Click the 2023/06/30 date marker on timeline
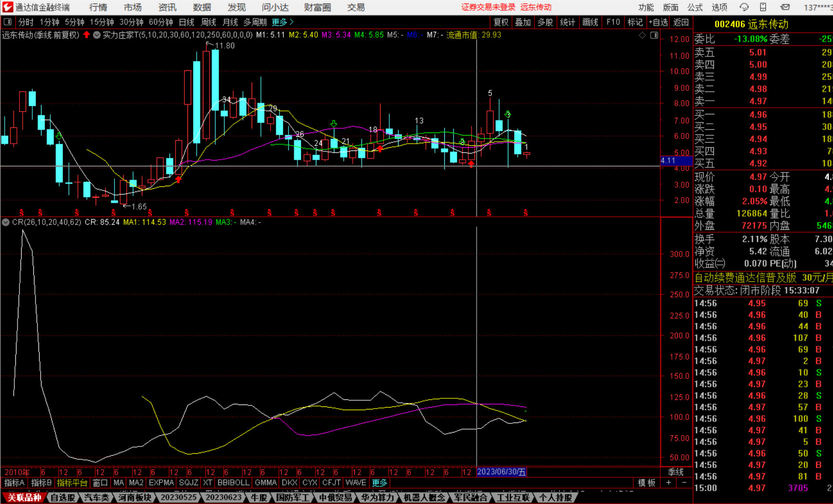The image size is (833, 504). (x=501, y=472)
